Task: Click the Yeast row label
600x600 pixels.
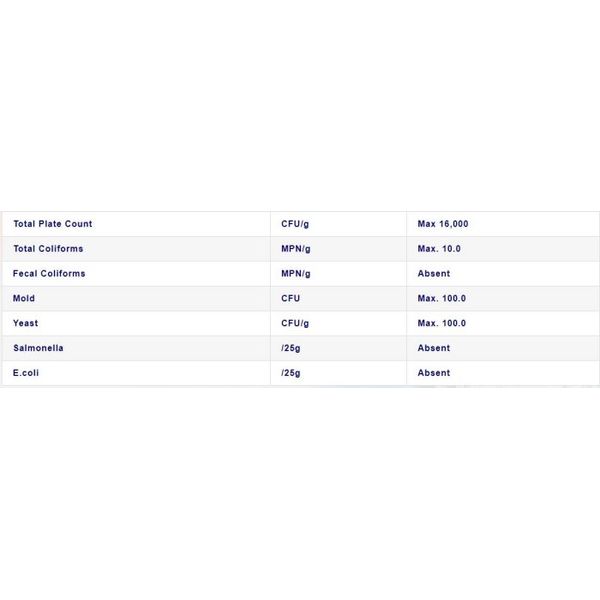Action: tap(25, 323)
